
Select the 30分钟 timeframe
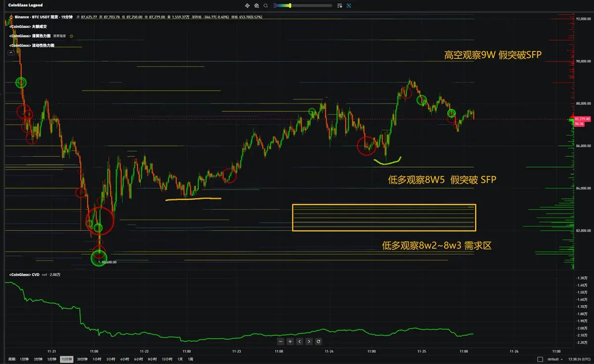coord(82,359)
